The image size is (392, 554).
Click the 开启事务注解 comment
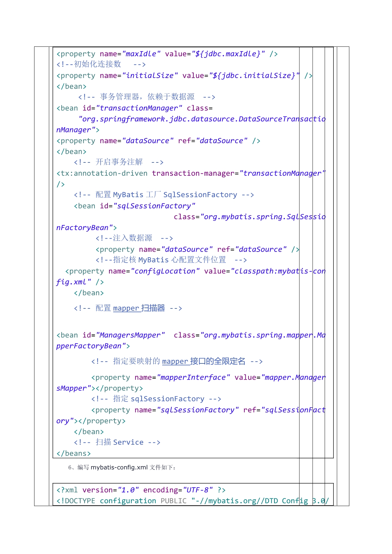[119, 162]
